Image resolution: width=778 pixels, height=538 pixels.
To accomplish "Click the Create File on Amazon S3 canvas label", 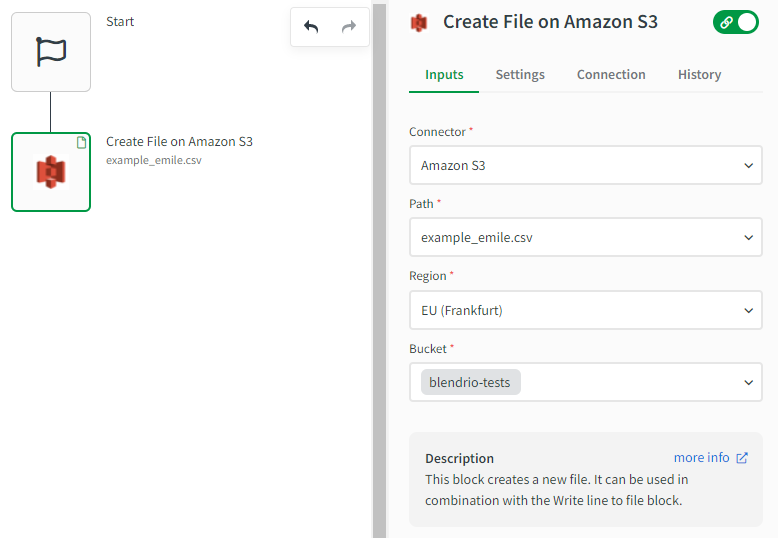I will click(x=179, y=142).
